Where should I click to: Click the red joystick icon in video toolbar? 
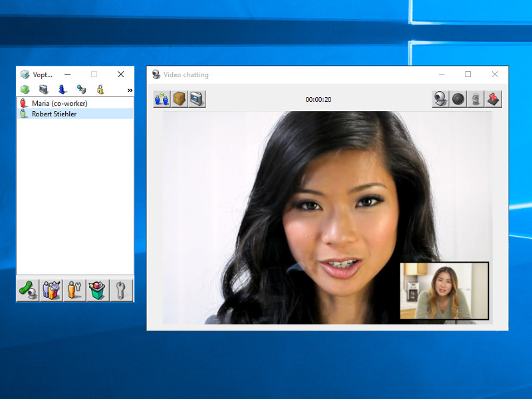[x=493, y=99]
